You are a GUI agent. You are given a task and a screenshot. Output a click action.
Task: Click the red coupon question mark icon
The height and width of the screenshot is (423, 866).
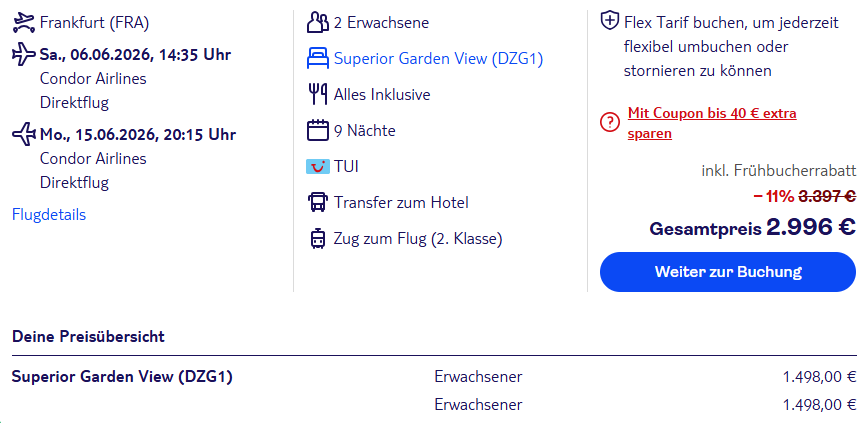(609, 122)
